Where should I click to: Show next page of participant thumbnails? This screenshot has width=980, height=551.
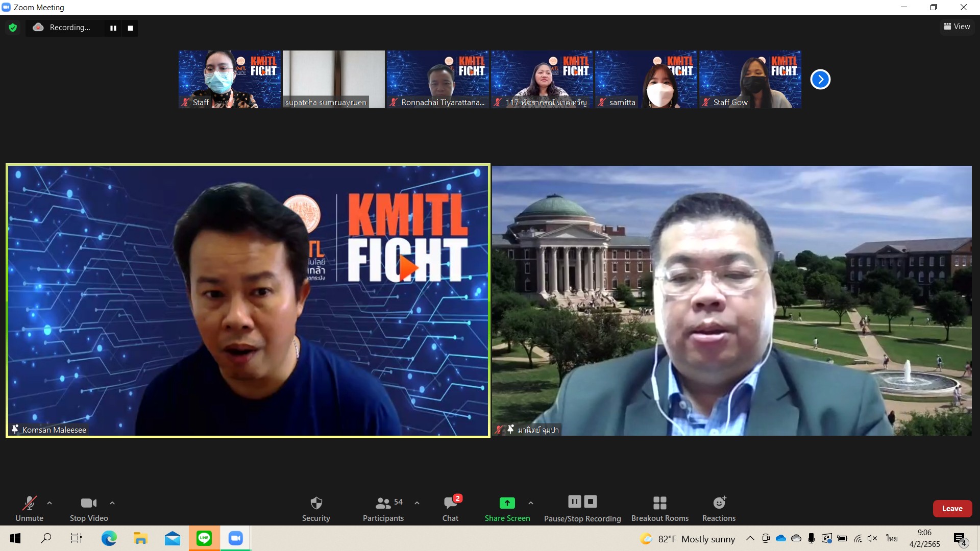tap(820, 79)
